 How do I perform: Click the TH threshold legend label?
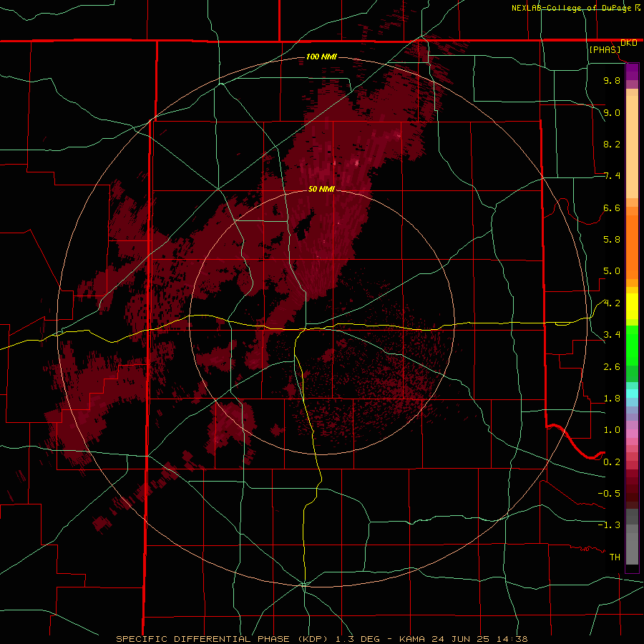point(615,557)
